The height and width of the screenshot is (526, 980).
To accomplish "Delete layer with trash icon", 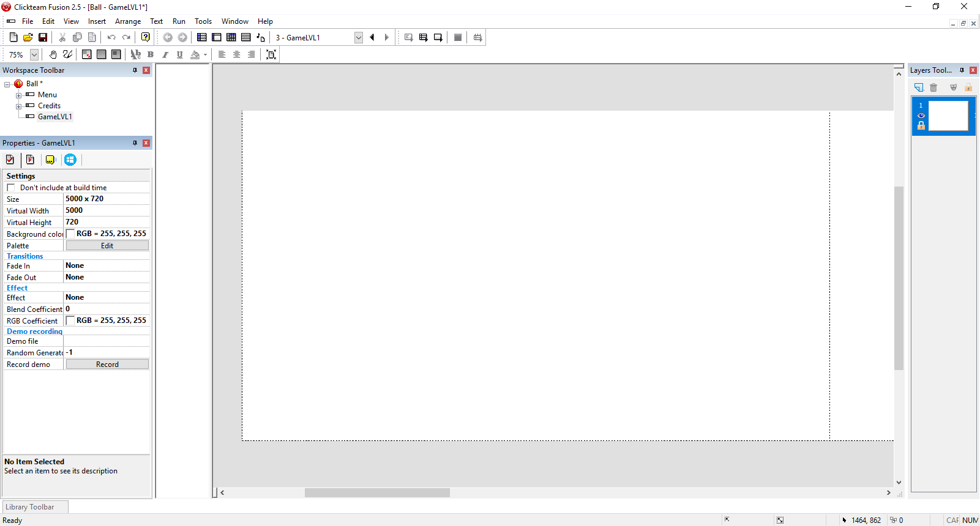I will tap(933, 87).
